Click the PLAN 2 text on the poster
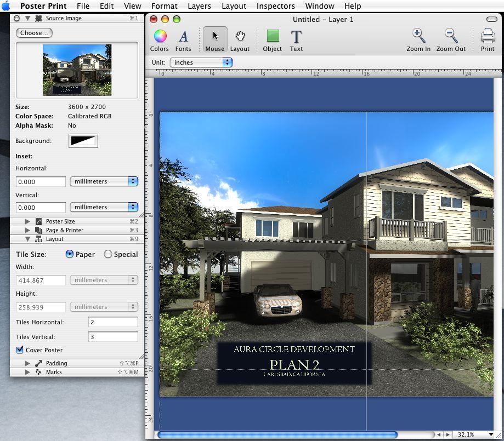Viewport: 504px width, 441px height. (x=294, y=364)
